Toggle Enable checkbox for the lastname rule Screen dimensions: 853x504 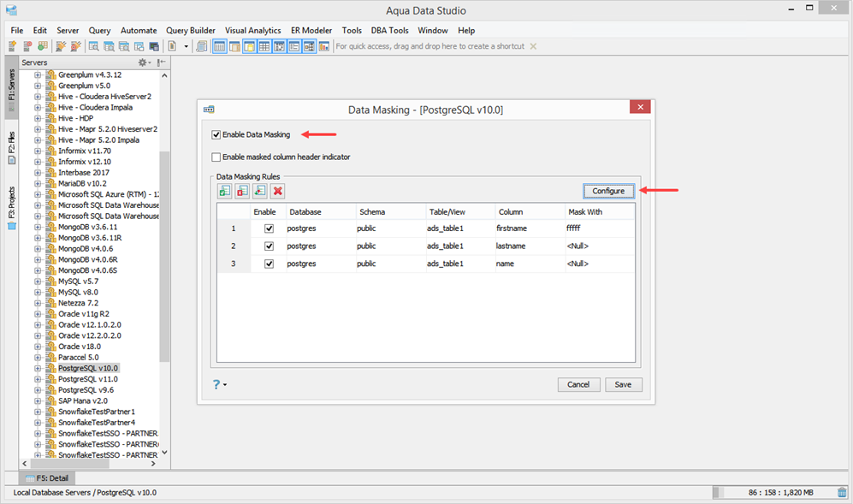pos(269,246)
